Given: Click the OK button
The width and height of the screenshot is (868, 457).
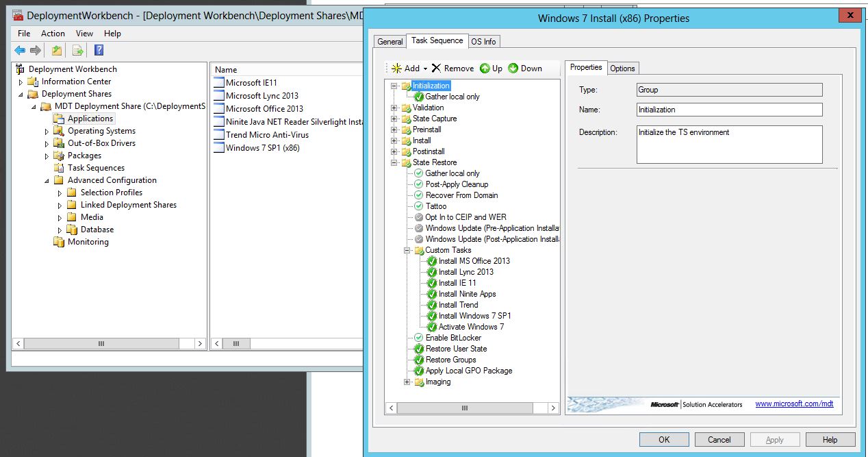Looking at the screenshot, I should click(x=664, y=440).
